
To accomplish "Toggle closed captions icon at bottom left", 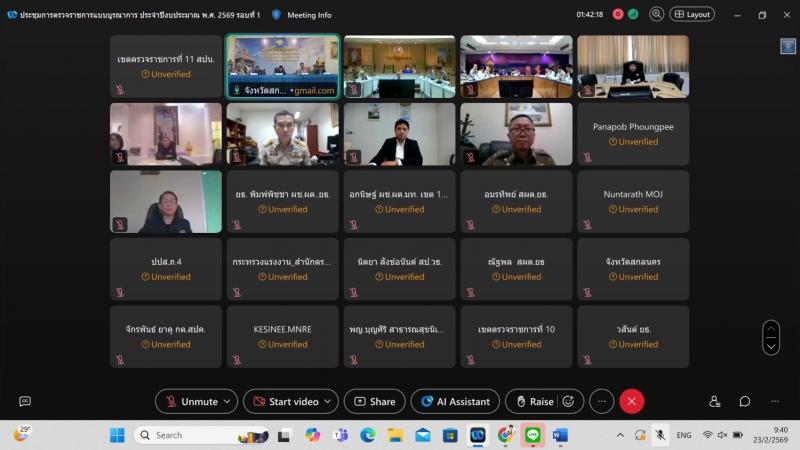I will click(x=25, y=402).
